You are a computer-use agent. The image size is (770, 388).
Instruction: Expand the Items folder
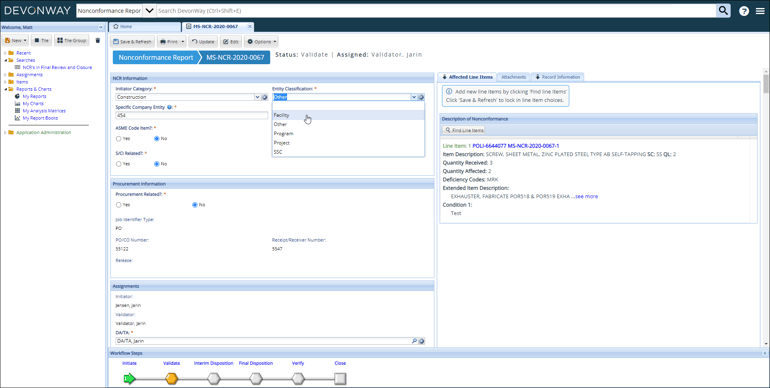pyautogui.click(x=5, y=82)
